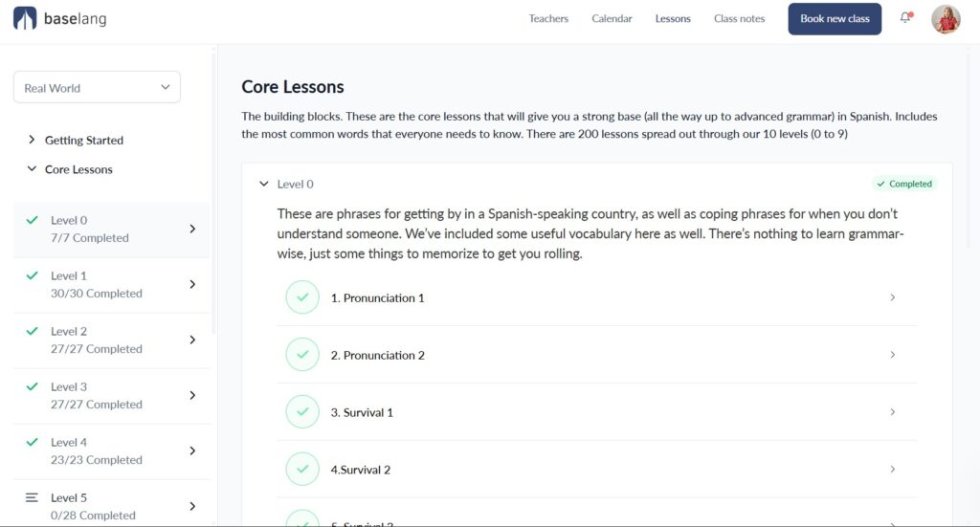Image resolution: width=980 pixels, height=527 pixels.
Task: Toggle the Pronunciation 1 completion circle
Action: click(x=302, y=297)
